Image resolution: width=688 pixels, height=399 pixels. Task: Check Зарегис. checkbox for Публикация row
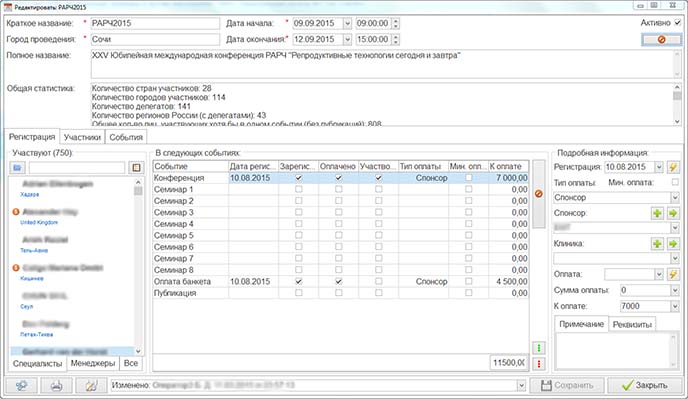tap(298, 293)
